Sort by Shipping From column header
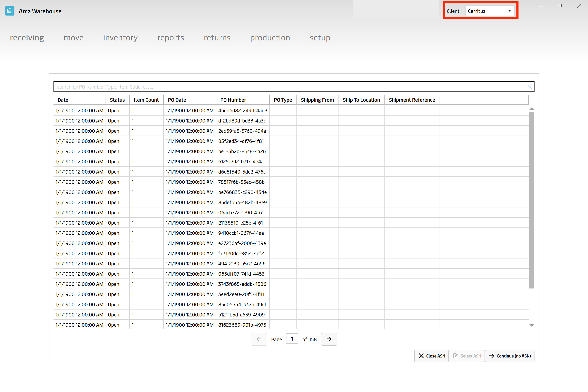Viewport: 588px width, 392px height. pyautogui.click(x=317, y=100)
